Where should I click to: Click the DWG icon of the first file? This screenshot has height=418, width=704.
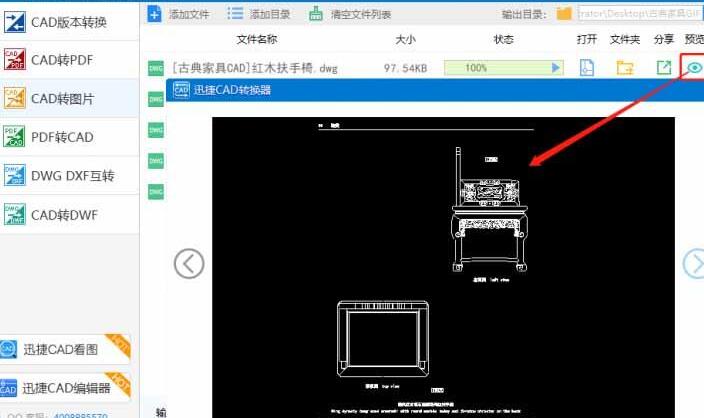[x=156, y=68]
